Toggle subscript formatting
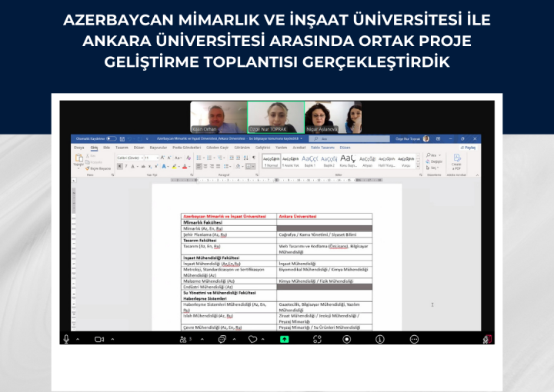 [x=150, y=166]
